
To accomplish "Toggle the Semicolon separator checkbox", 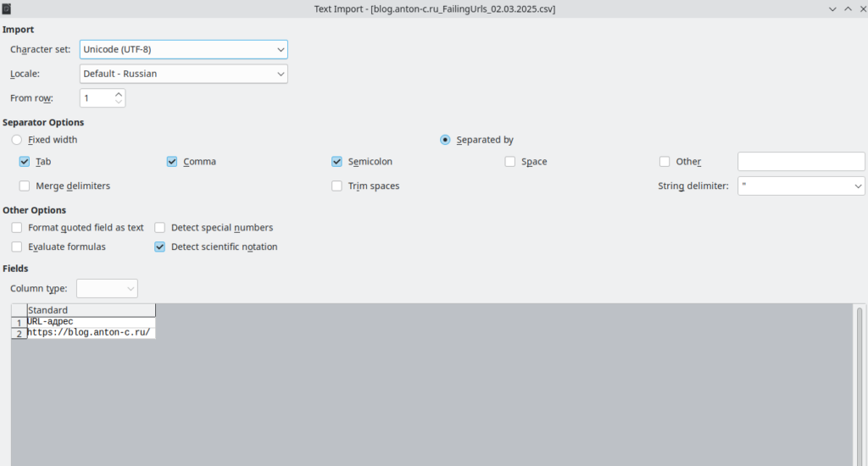I will pyautogui.click(x=337, y=162).
